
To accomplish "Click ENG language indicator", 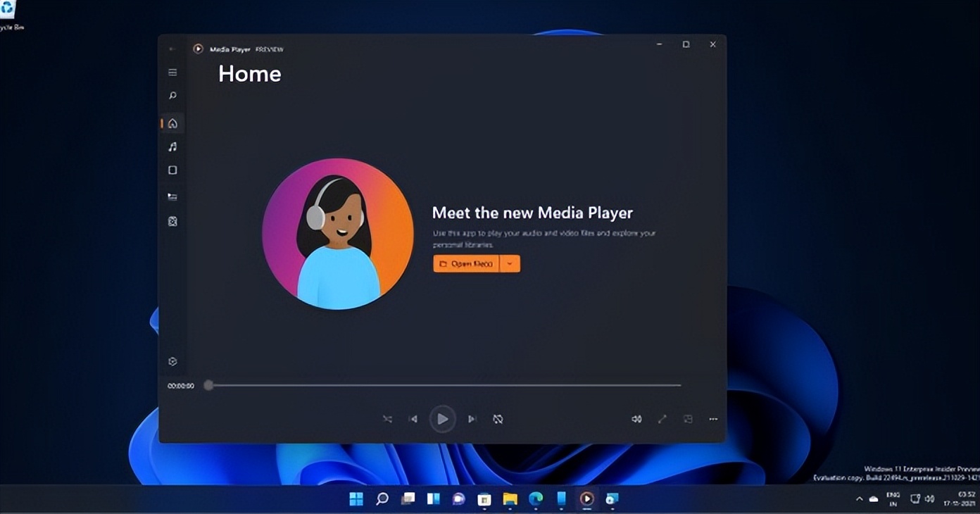I will (x=893, y=499).
